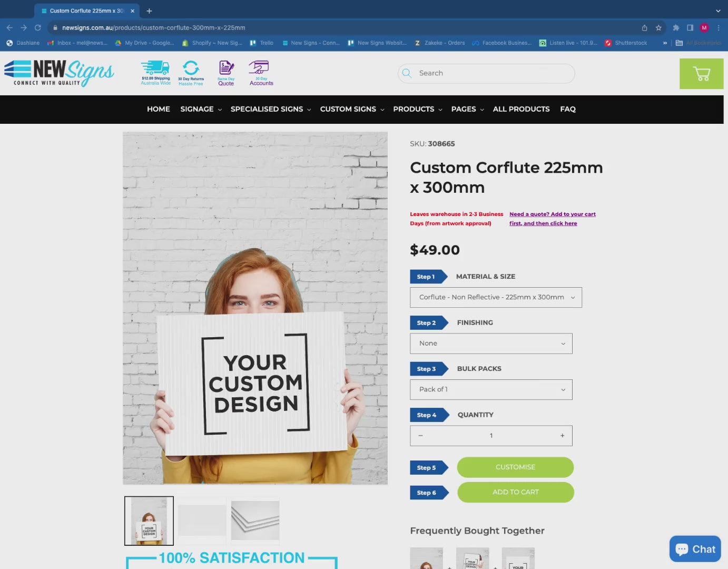728x569 pixels.
Task: Click the $49.00 price text
Action: point(435,250)
